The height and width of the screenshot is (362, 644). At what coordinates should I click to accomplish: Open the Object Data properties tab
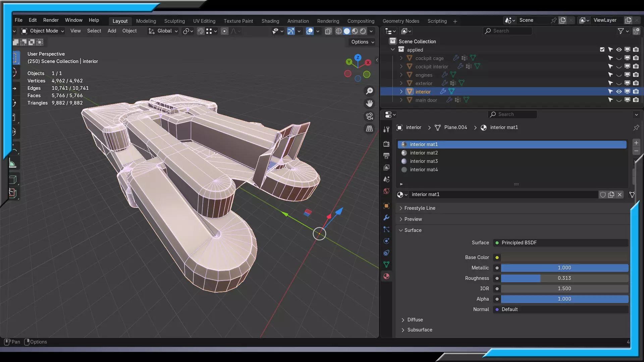tap(386, 264)
